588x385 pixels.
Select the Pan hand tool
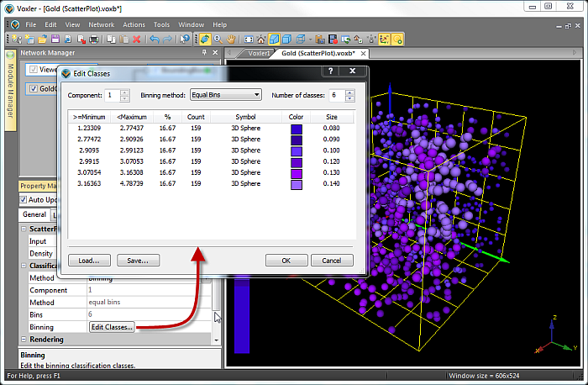(x=231, y=39)
